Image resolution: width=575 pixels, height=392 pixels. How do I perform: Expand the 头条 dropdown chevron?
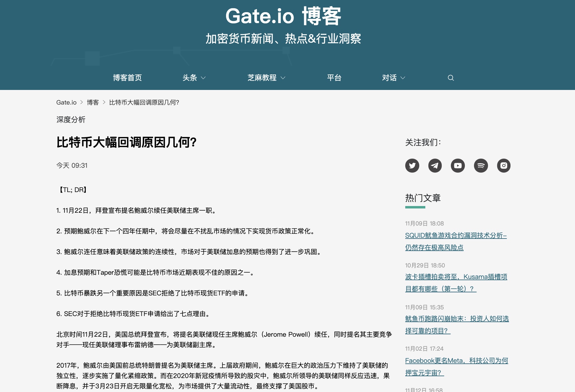pyautogui.click(x=203, y=78)
